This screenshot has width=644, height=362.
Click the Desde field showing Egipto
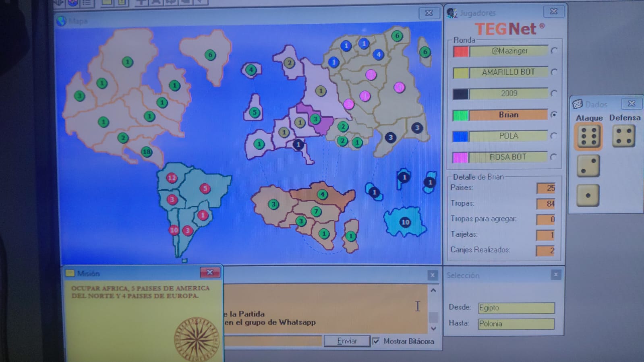516,308
